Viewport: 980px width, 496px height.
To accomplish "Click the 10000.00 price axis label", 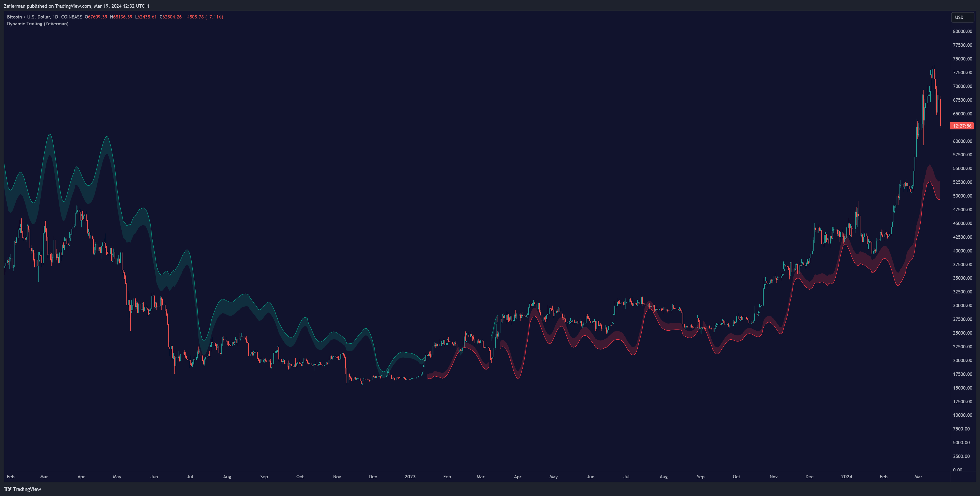I will pos(963,415).
